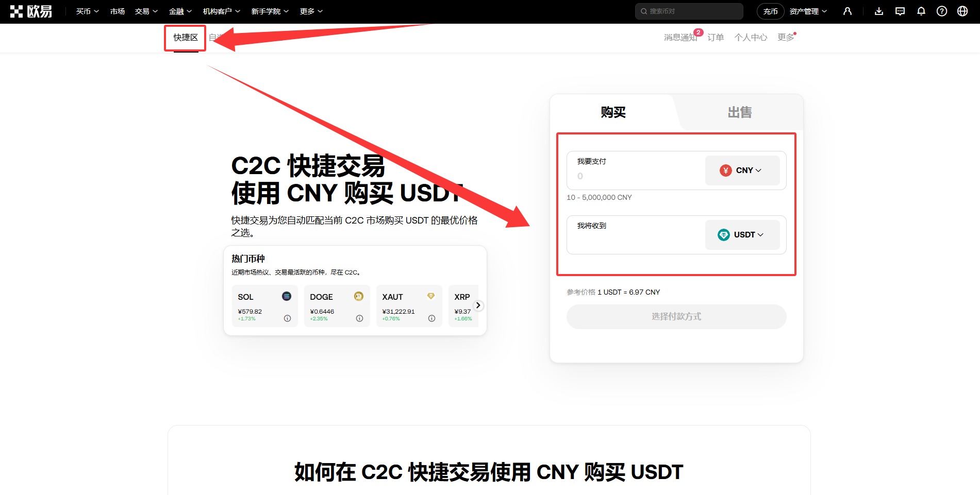Expand the 金融 menu

pyautogui.click(x=180, y=11)
